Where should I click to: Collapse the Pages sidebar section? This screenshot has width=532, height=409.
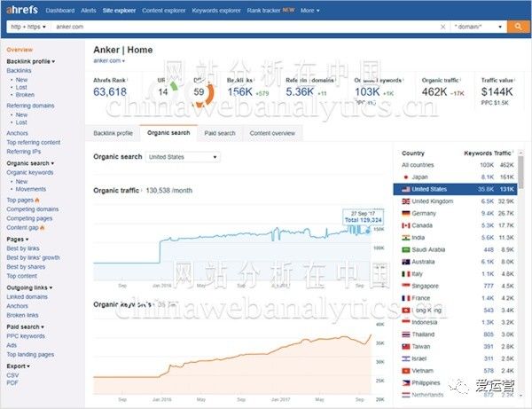pos(18,240)
